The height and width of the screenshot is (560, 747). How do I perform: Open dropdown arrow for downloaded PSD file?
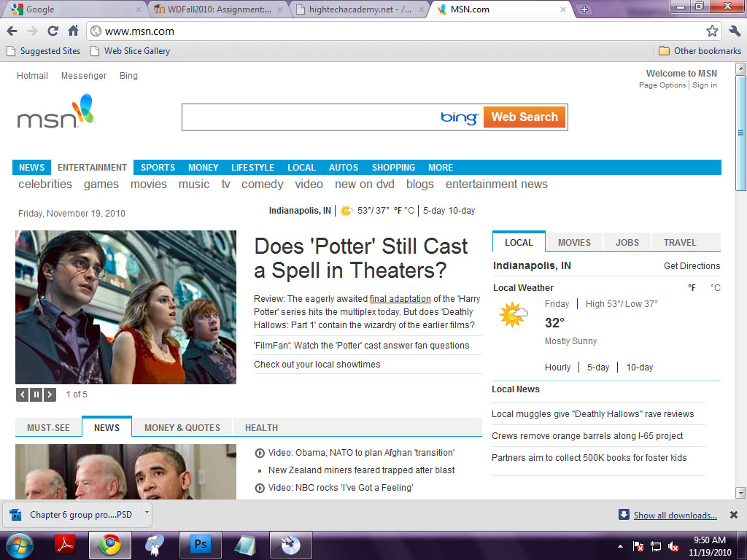point(147,513)
